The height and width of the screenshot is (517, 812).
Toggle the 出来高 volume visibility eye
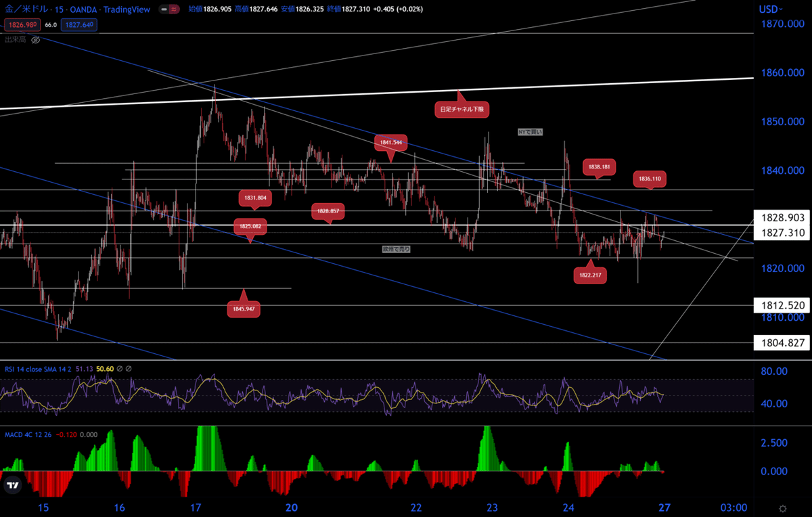click(36, 40)
